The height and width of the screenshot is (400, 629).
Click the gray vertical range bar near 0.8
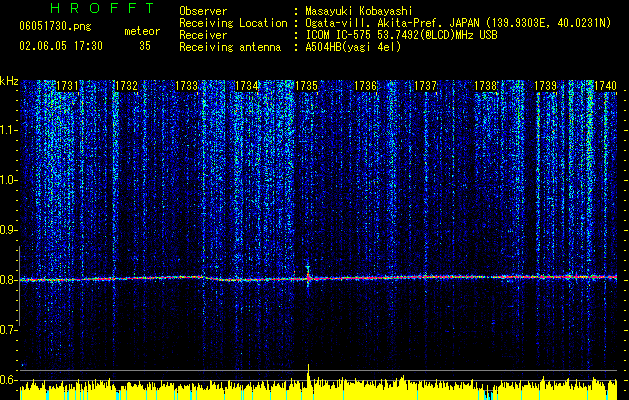(x=19, y=285)
